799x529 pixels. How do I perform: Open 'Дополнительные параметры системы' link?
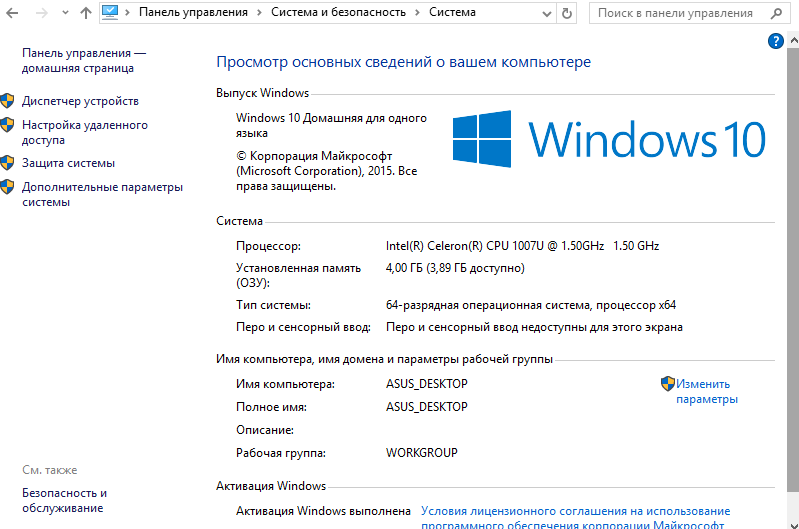[x=102, y=195]
